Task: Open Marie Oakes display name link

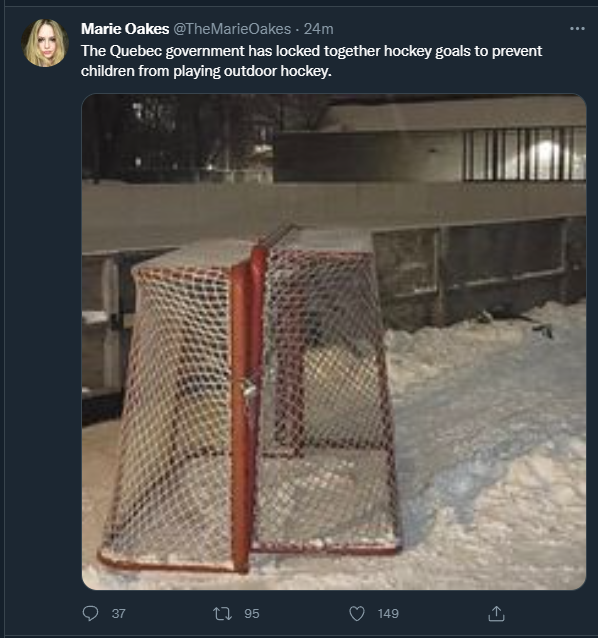Action: point(125,29)
